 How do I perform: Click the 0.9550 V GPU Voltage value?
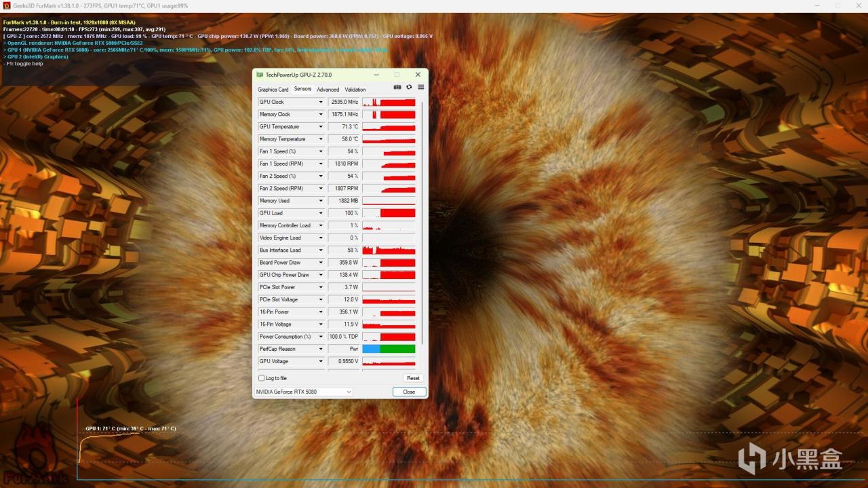pyautogui.click(x=344, y=361)
